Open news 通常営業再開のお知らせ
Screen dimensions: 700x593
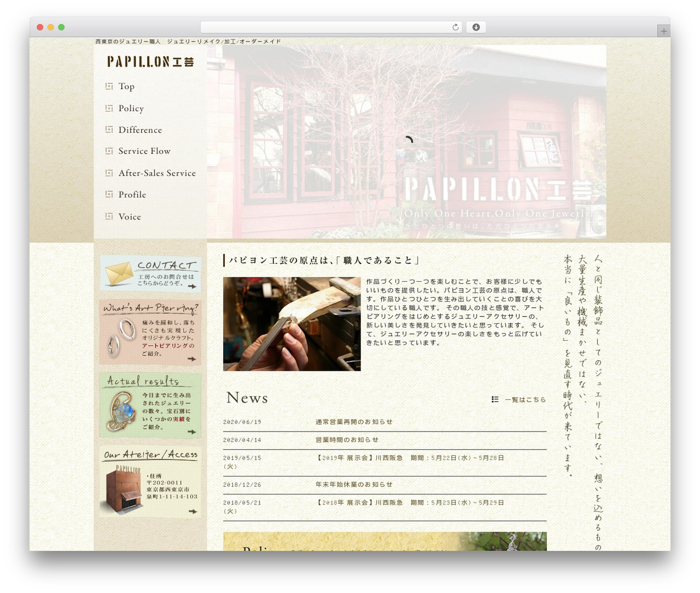coord(354,422)
